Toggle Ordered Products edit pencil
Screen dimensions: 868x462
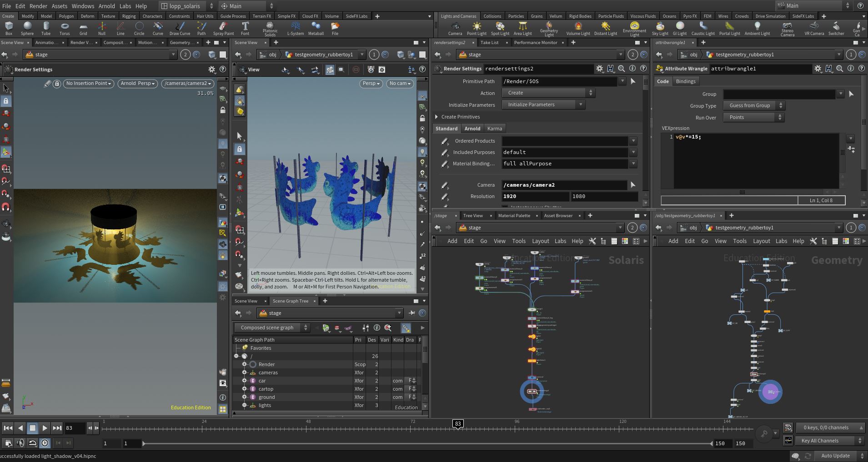[445, 141]
